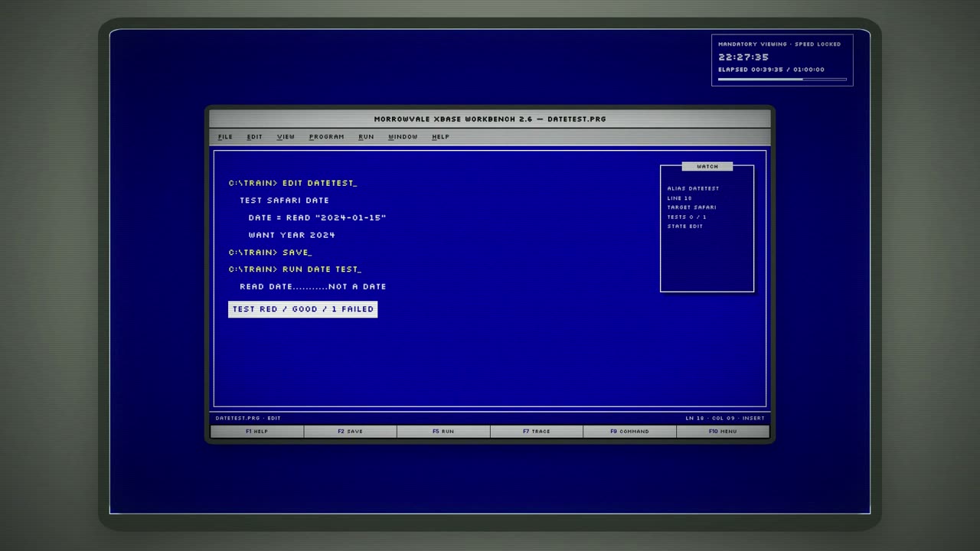Click the "MANDATORY VIEWING · SPEED LOCKED" label
The image size is (980, 551).
point(779,44)
